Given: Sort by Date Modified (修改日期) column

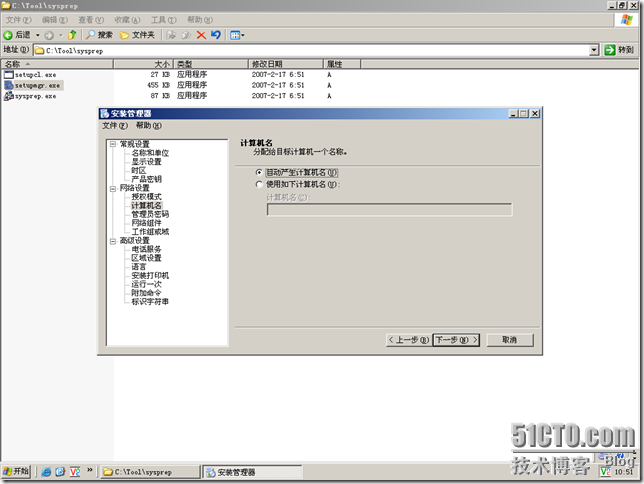Looking at the screenshot, I should click(285, 64).
